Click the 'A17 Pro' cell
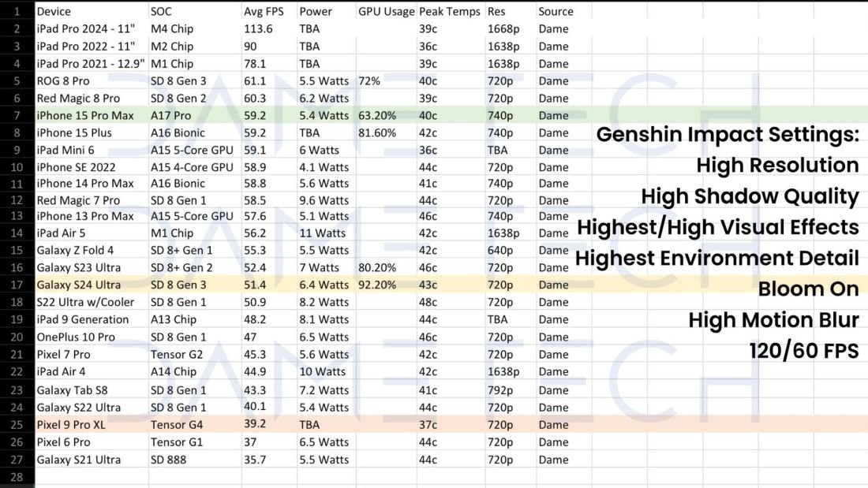 [195, 115]
